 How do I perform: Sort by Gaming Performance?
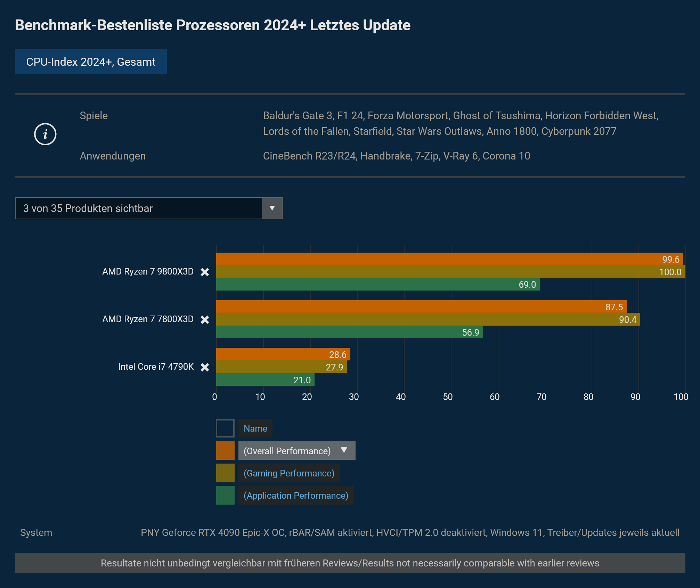[289, 473]
